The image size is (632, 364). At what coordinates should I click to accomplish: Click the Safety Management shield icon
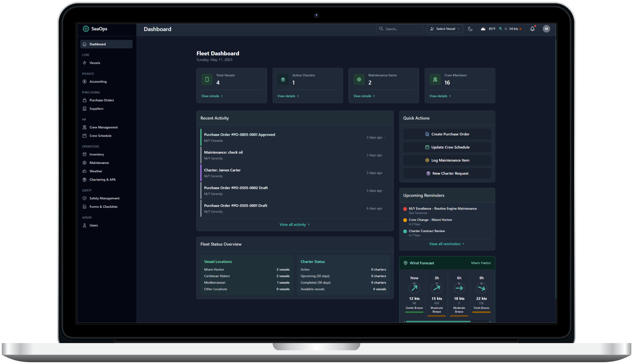[84, 198]
